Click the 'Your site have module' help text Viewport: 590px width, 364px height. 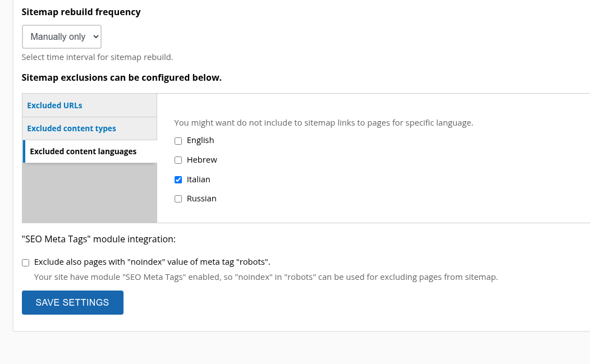point(266,277)
